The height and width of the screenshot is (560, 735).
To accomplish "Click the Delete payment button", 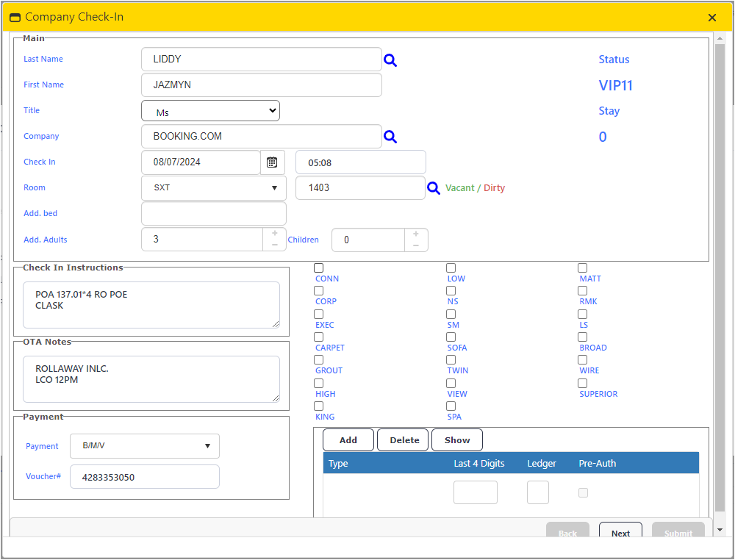I will click(x=403, y=440).
